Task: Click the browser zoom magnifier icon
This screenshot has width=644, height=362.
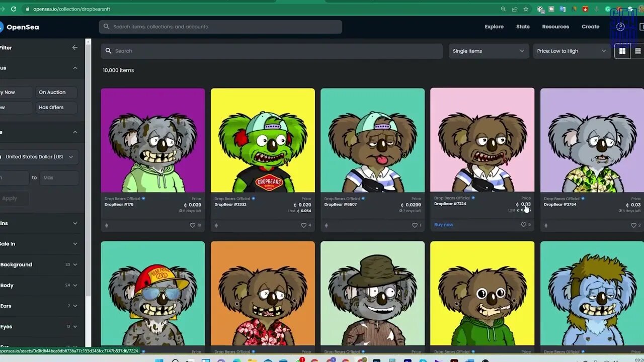Action: tap(503, 9)
